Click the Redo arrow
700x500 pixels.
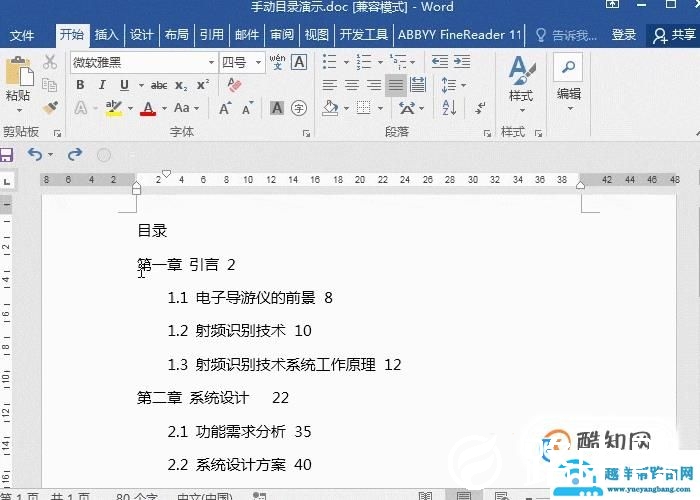(x=75, y=154)
